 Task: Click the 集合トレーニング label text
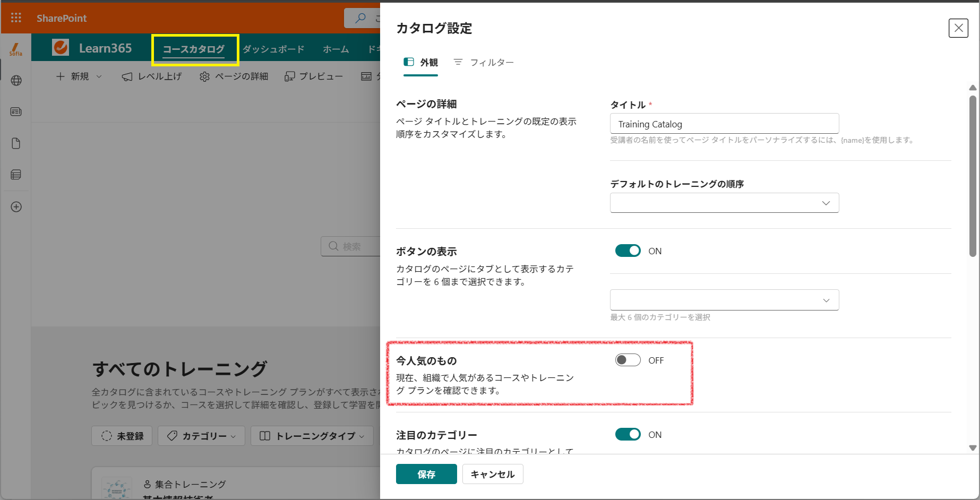click(x=191, y=484)
